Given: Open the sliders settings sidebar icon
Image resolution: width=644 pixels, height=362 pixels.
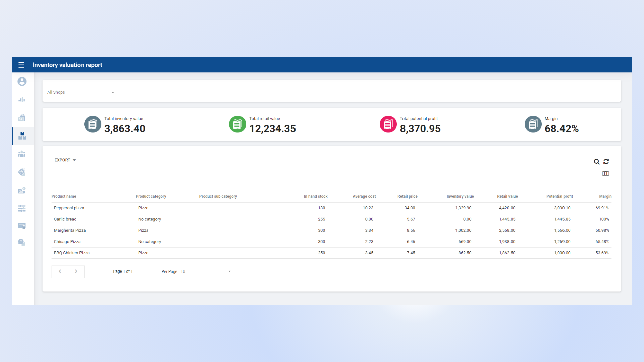Looking at the screenshot, I should [22, 208].
